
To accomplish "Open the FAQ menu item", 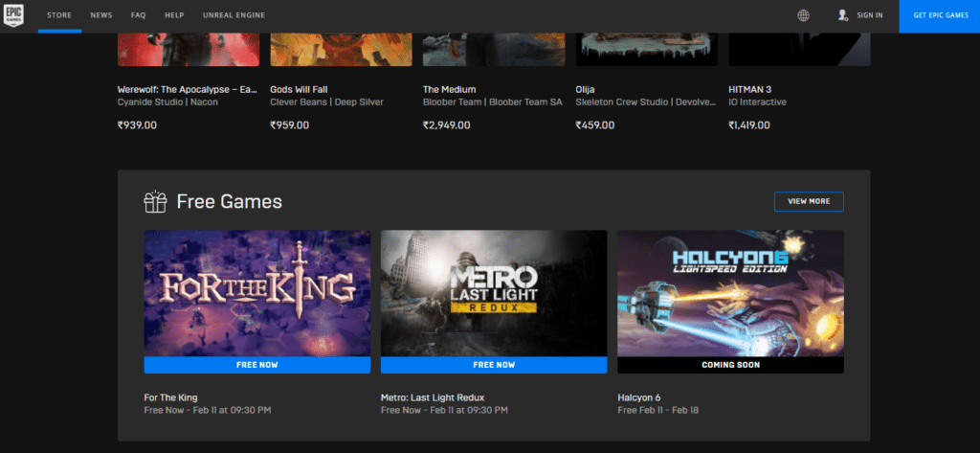I will pos(138,15).
